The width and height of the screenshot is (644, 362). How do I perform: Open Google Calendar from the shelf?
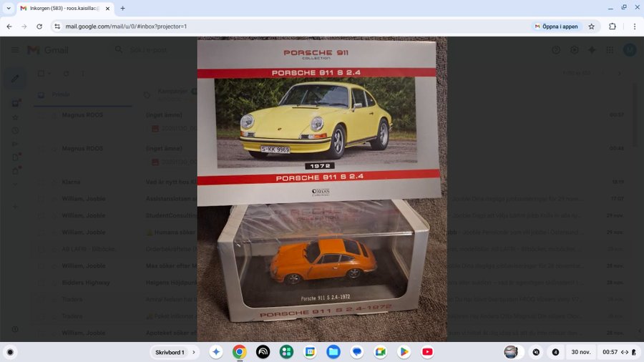point(310,352)
